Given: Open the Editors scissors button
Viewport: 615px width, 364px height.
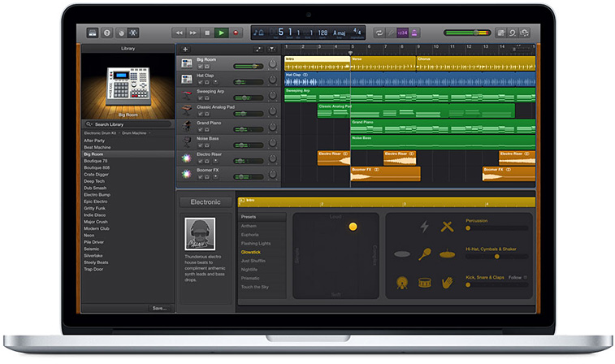Looking at the screenshot, I should click(x=133, y=33).
